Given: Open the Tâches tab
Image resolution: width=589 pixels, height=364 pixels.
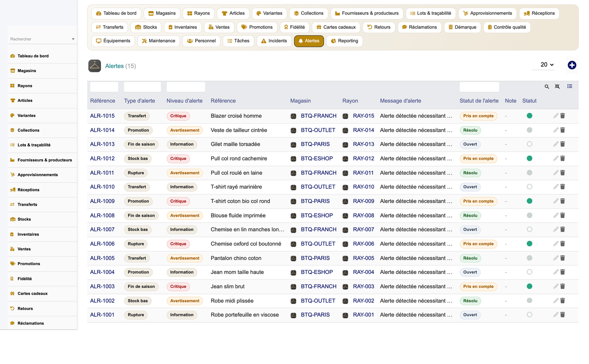Looking at the screenshot, I should tap(238, 41).
